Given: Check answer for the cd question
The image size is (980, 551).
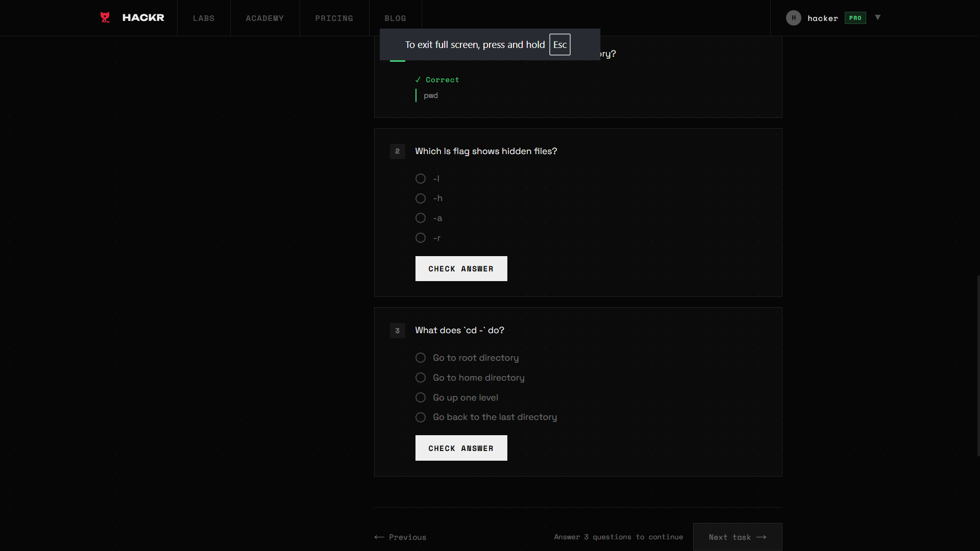Looking at the screenshot, I should click(461, 448).
